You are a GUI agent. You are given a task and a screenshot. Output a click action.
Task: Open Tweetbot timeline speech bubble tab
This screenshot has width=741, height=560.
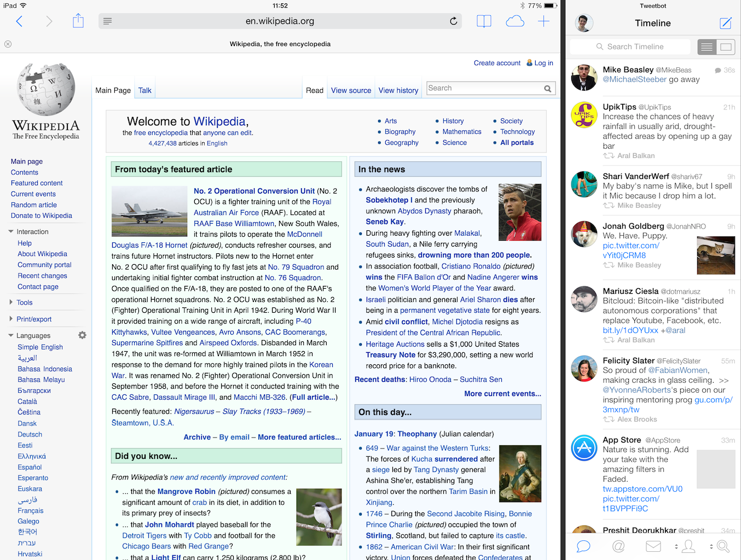pos(583,546)
